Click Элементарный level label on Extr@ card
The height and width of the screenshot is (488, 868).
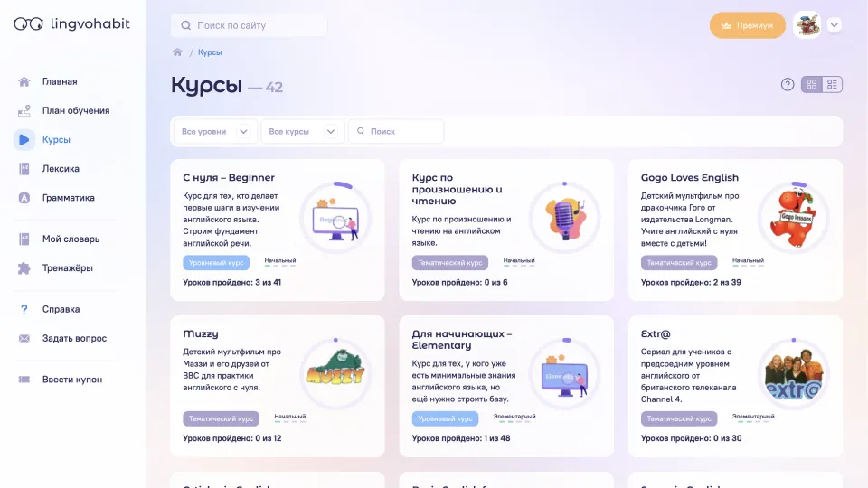pyautogui.click(x=753, y=417)
